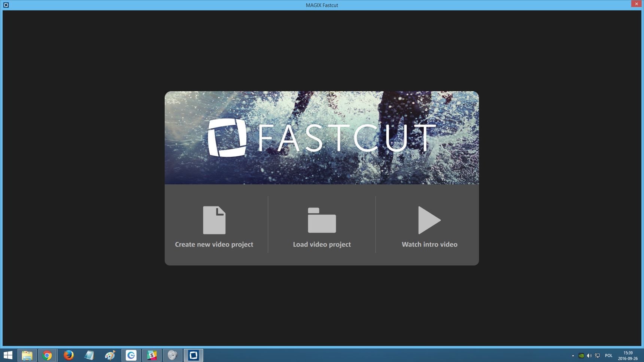This screenshot has width=644, height=362.
Task: Switch to the white G app in taskbar
Action: coord(131,355)
